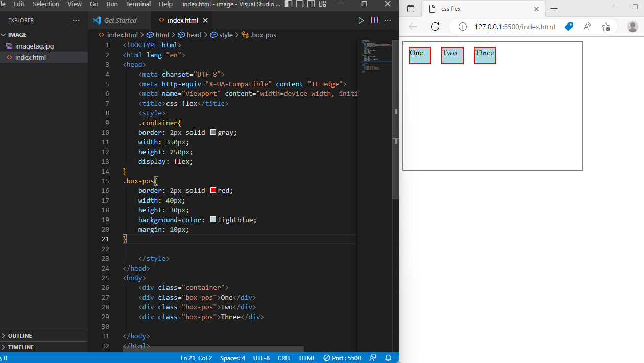Image resolution: width=644 pixels, height=363 pixels.
Task: Toggle bottom panel layout icon
Action: [300, 4]
